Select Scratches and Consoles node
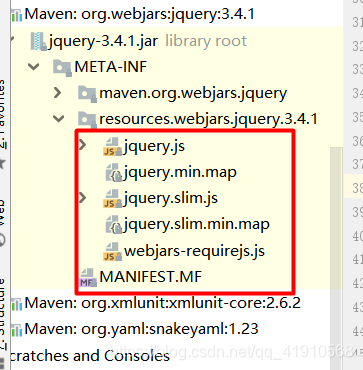Screen dimensions: 363x370 click(x=90, y=356)
